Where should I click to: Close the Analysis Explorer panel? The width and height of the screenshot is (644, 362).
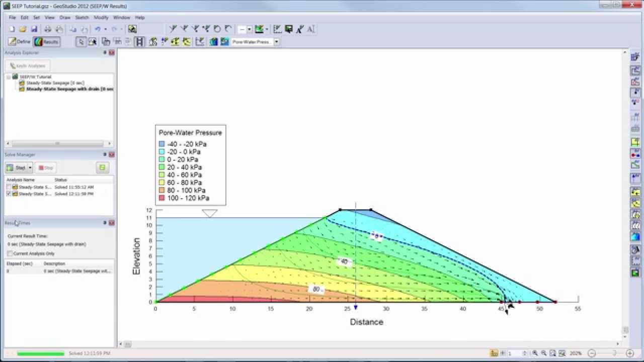(112, 53)
